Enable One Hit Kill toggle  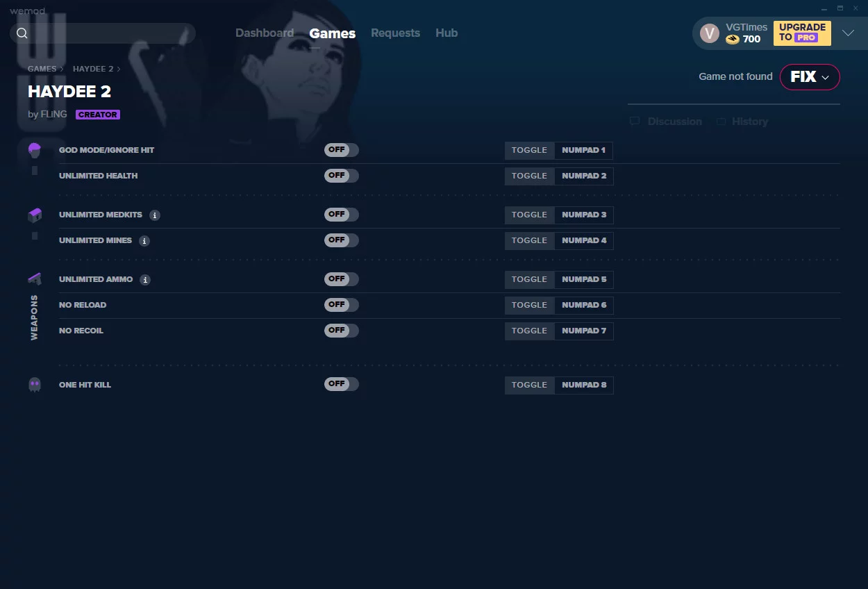coord(342,384)
